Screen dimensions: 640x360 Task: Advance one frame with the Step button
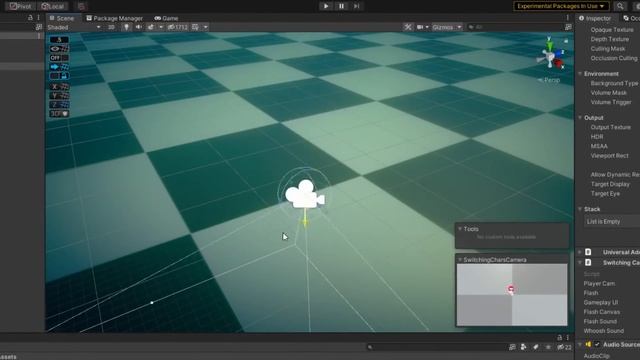coord(356,6)
